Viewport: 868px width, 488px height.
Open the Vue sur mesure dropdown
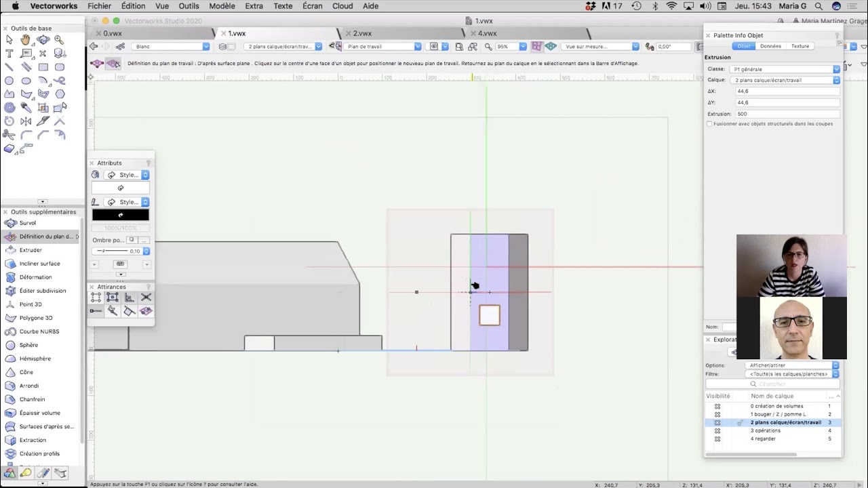(x=601, y=47)
